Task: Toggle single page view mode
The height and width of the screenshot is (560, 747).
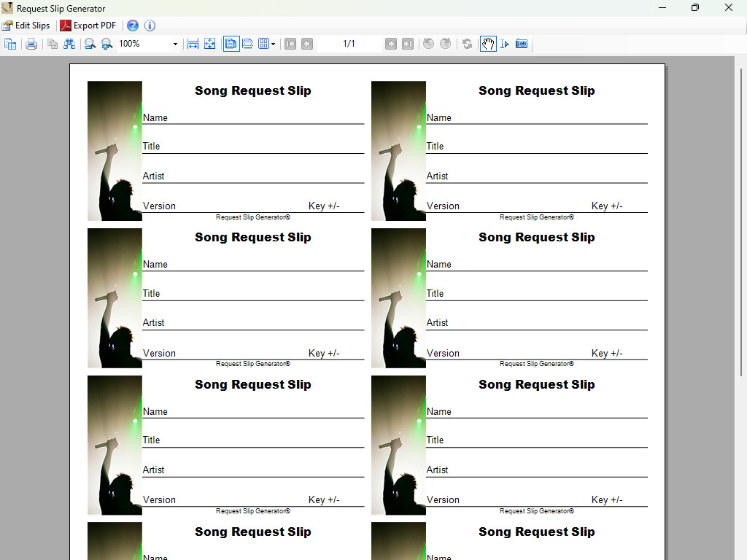Action: [231, 44]
